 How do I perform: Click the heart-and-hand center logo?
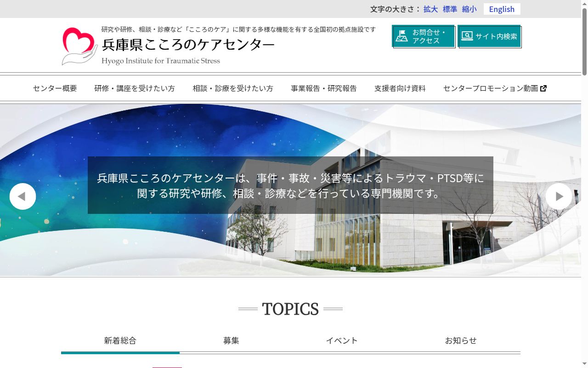click(x=79, y=46)
